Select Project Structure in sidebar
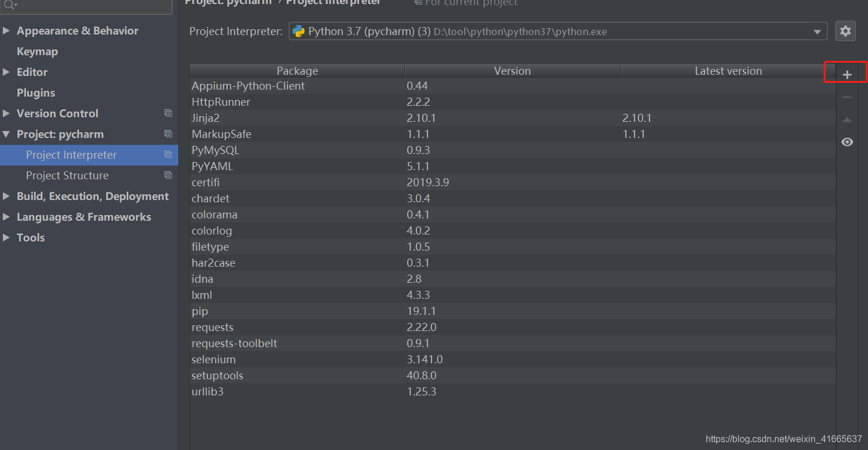This screenshot has height=450, width=868. coord(89,175)
